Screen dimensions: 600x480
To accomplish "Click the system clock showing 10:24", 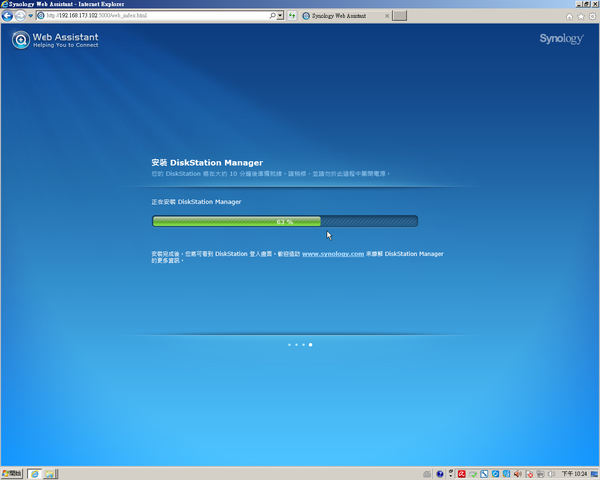I will [x=574, y=474].
